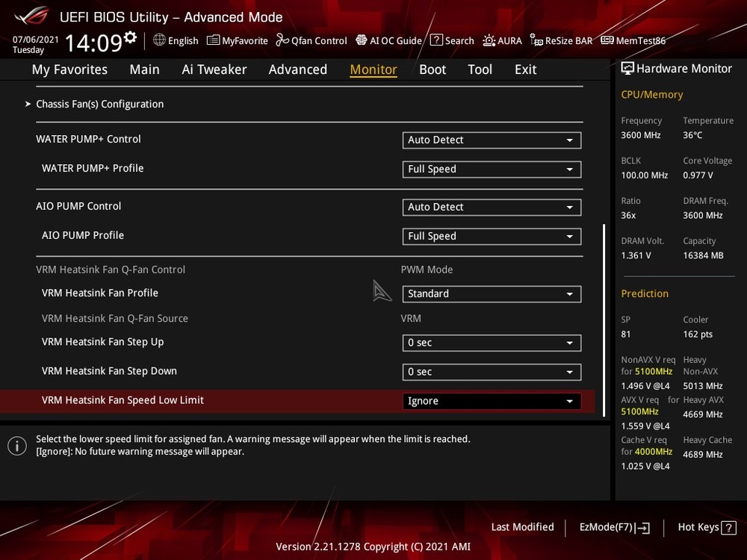Expand Chassis Fan(s) Configuration submenu
The image size is (747, 560).
[x=99, y=104]
